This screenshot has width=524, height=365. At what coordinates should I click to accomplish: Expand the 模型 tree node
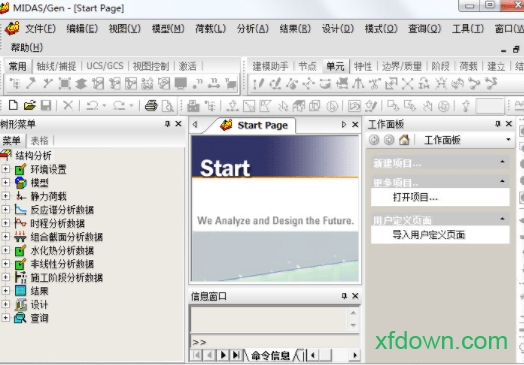(x=5, y=182)
